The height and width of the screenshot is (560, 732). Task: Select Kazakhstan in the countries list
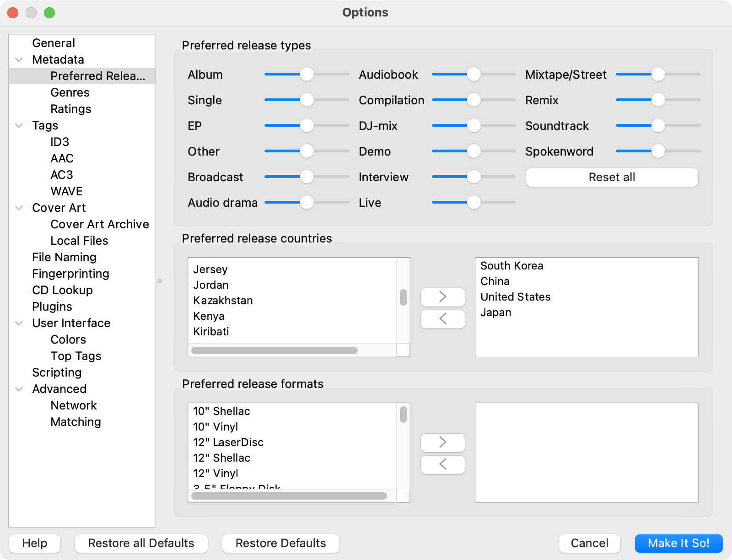(292, 301)
